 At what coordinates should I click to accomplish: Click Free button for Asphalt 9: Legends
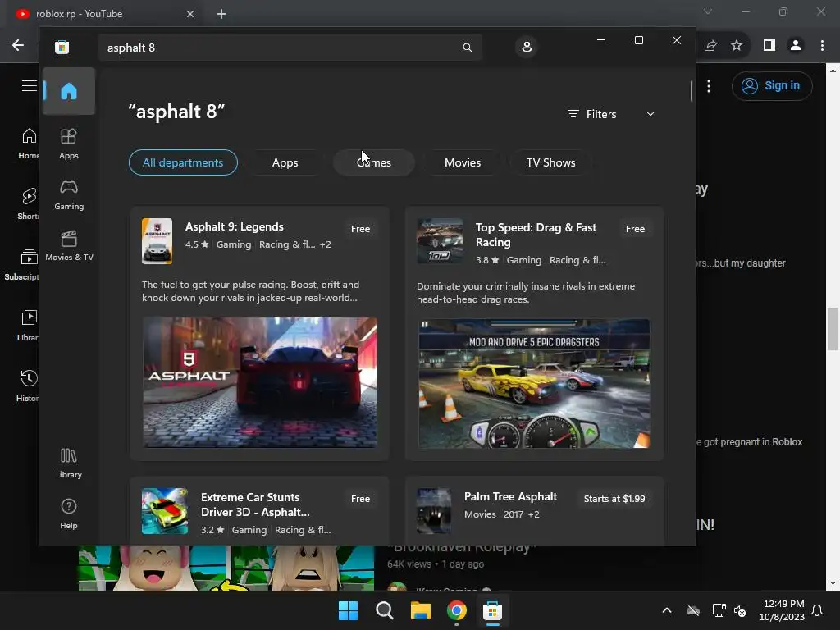click(361, 229)
